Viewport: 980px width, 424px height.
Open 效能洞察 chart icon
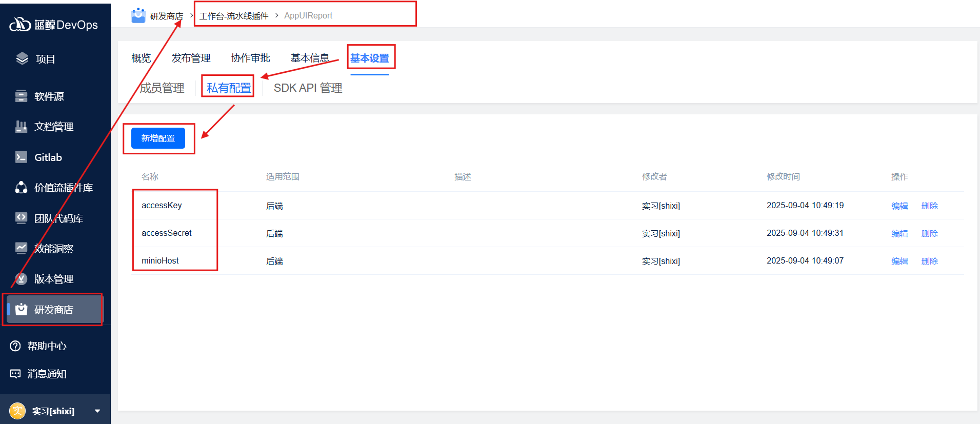tap(21, 248)
